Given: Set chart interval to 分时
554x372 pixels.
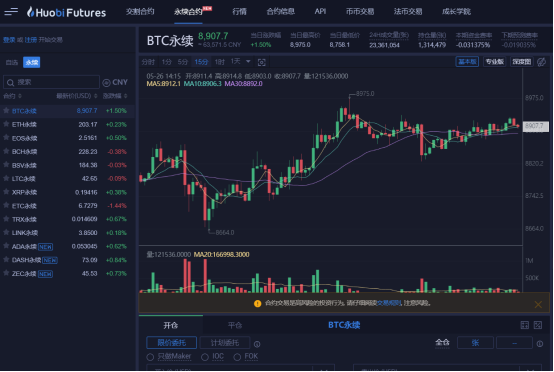Looking at the screenshot, I should pos(148,62).
